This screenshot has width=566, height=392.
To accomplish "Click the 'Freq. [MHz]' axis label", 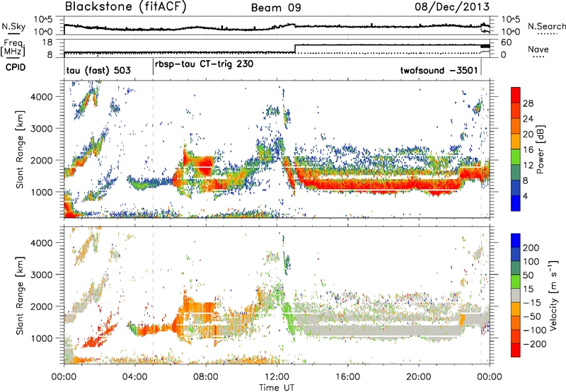I will click(13, 48).
